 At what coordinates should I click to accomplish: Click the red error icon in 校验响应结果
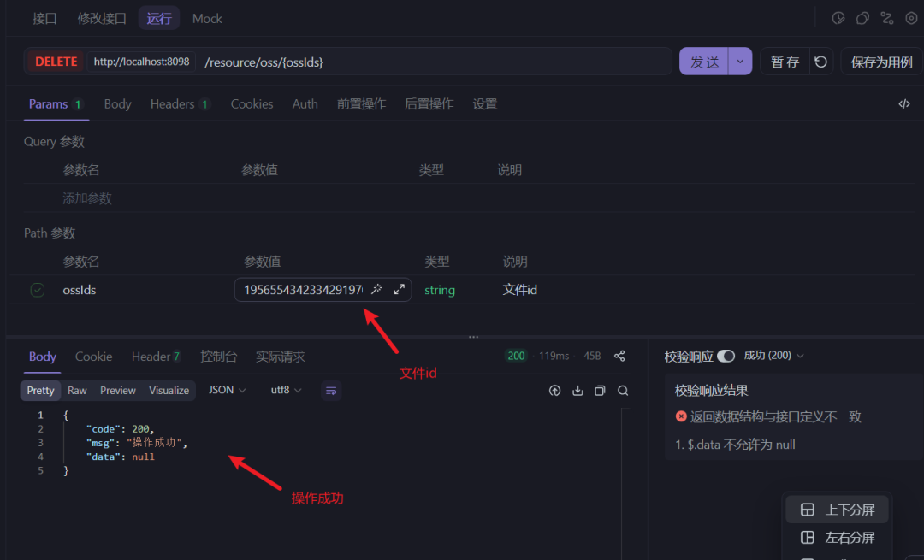(681, 416)
